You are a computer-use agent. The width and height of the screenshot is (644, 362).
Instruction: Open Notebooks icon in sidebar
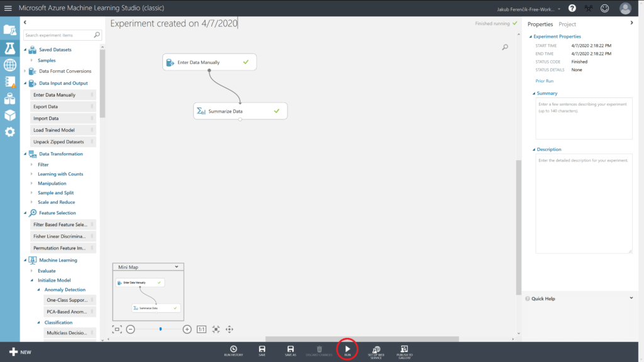(x=10, y=82)
